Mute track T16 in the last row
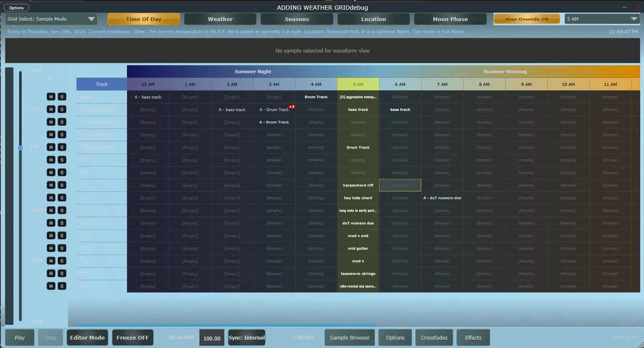The height and width of the screenshot is (348, 644). pyautogui.click(x=51, y=286)
